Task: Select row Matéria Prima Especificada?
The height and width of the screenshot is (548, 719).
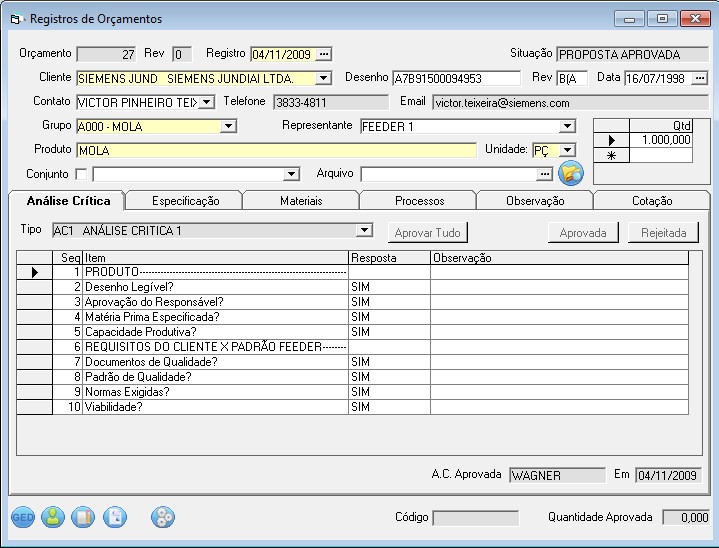Action: [x=352, y=317]
